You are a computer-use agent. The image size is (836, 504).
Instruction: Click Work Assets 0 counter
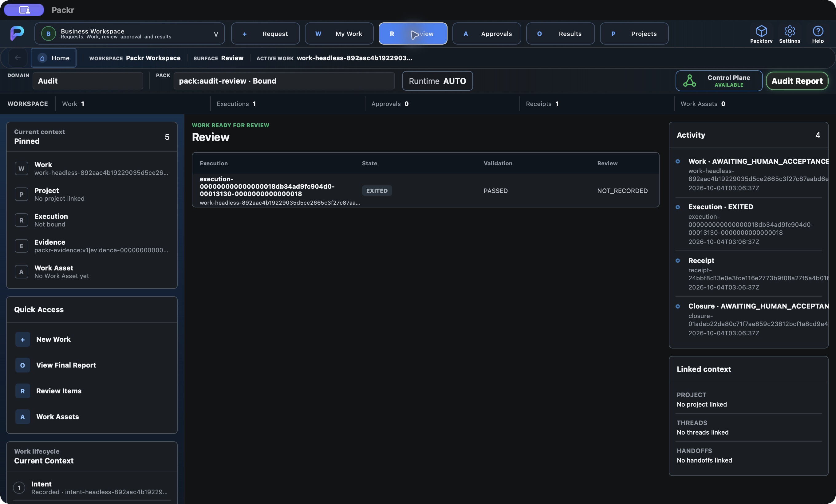[x=703, y=104]
